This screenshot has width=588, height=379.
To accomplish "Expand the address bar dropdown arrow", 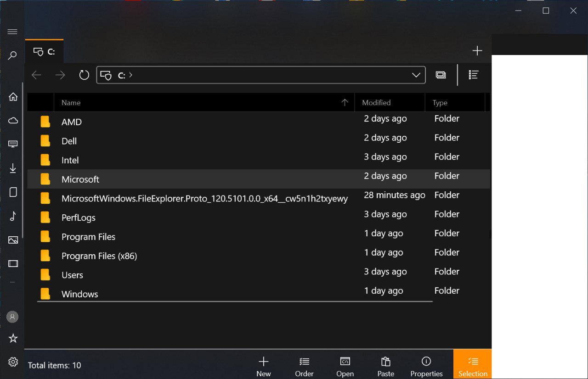I will point(416,75).
